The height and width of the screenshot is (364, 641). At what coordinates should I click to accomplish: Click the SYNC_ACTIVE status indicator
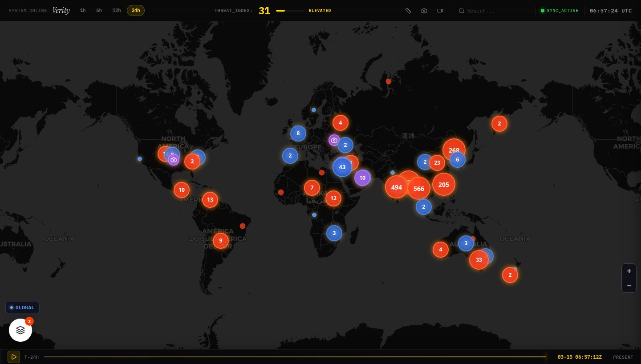pos(560,11)
